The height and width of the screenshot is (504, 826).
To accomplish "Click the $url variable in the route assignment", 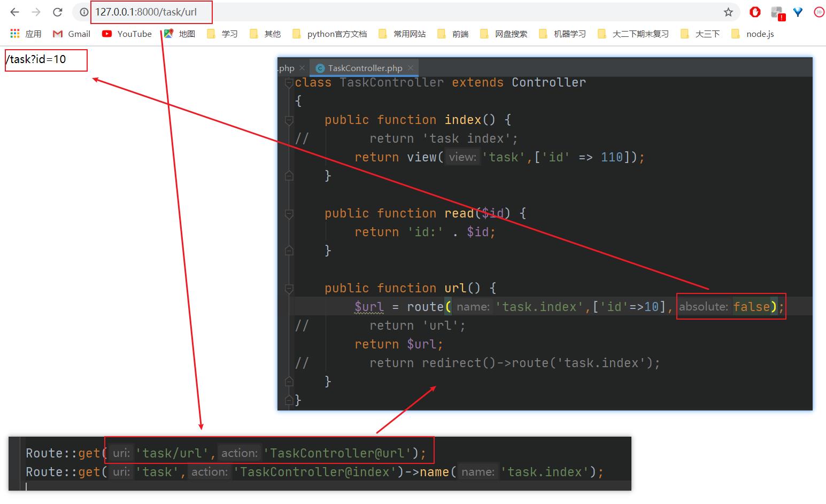I will (369, 307).
